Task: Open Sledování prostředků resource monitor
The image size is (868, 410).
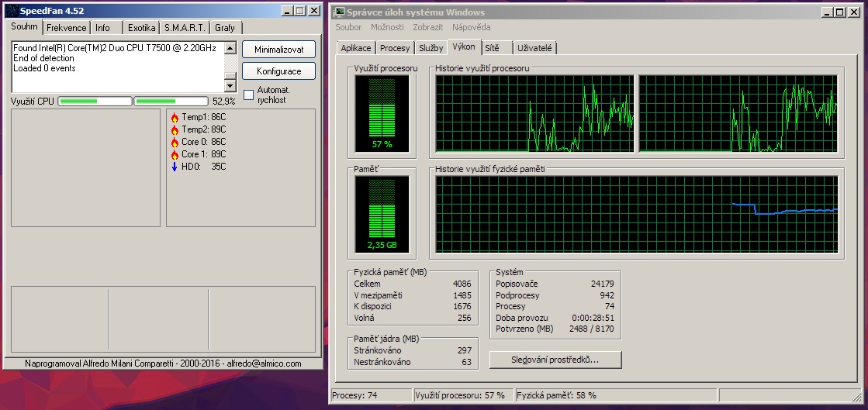Action: coord(555,360)
